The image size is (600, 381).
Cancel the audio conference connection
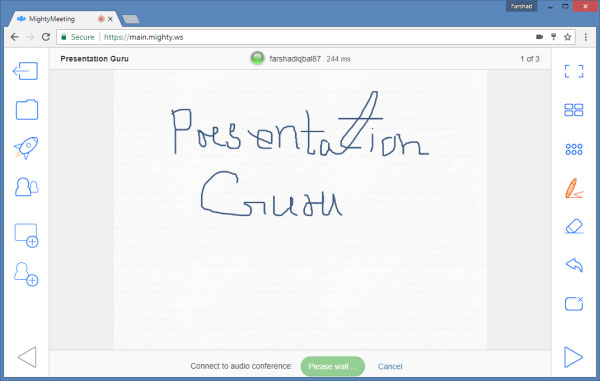[390, 366]
